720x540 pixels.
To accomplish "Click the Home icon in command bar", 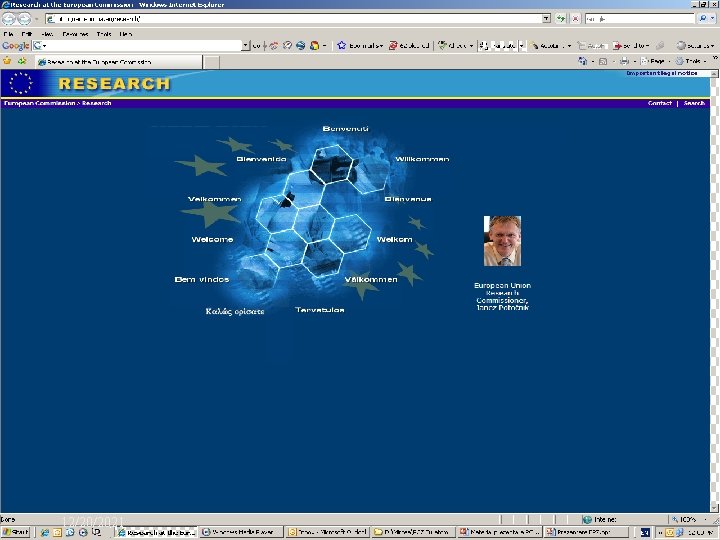I will click(583, 61).
